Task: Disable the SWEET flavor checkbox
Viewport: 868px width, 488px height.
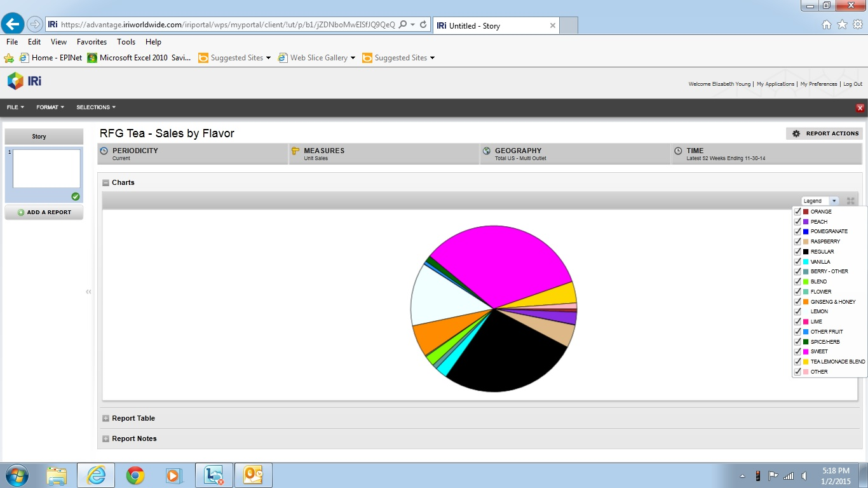Action: 797,351
